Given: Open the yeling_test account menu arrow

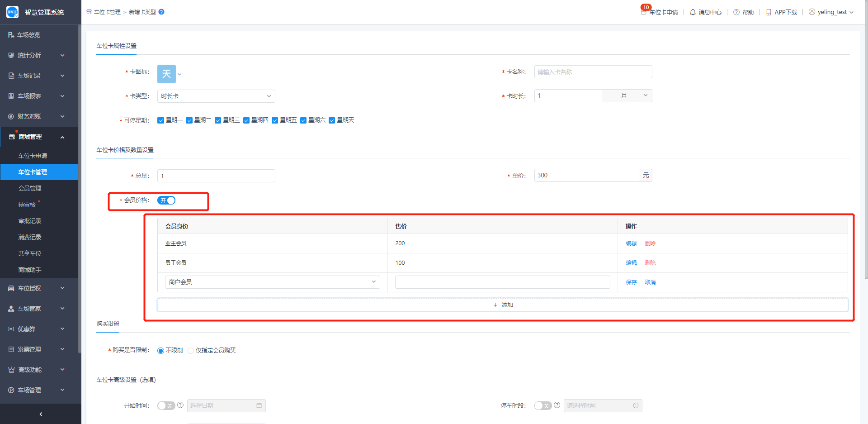Looking at the screenshot, I should pos(852,12).
